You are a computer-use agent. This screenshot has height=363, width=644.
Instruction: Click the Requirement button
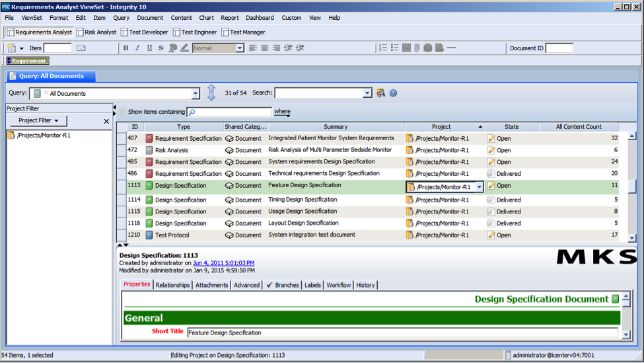(28, 61)
